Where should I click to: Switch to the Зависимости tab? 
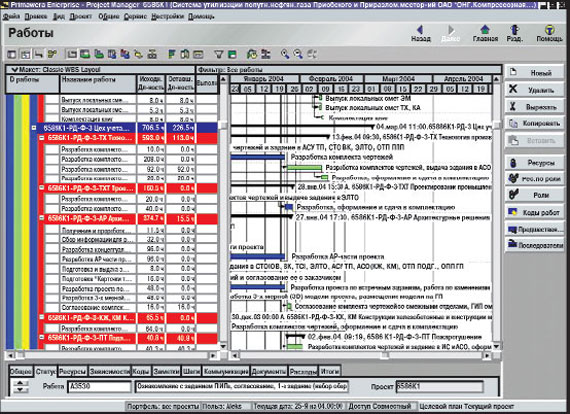pyautogui.click(x=109, y=371)
